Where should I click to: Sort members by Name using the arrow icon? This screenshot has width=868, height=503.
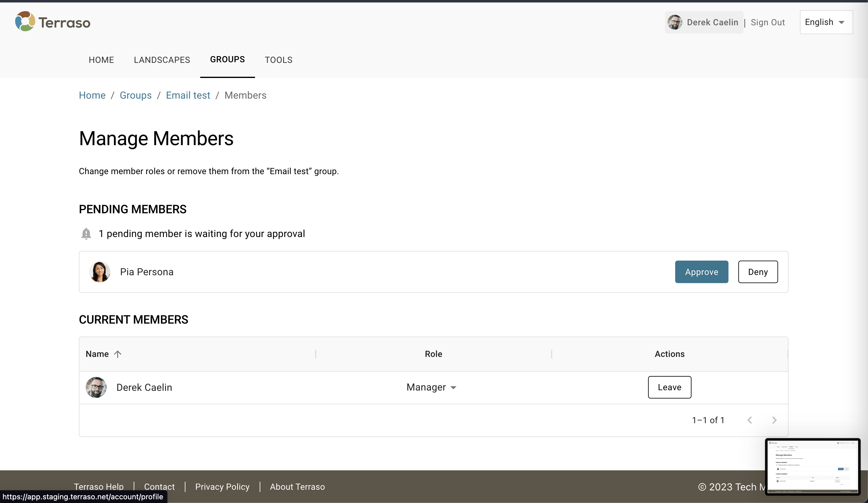118,354
